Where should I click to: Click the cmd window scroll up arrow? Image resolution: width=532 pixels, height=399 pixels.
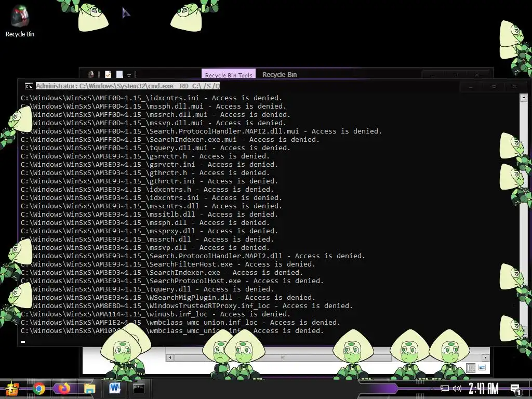[x=523, y=98]
